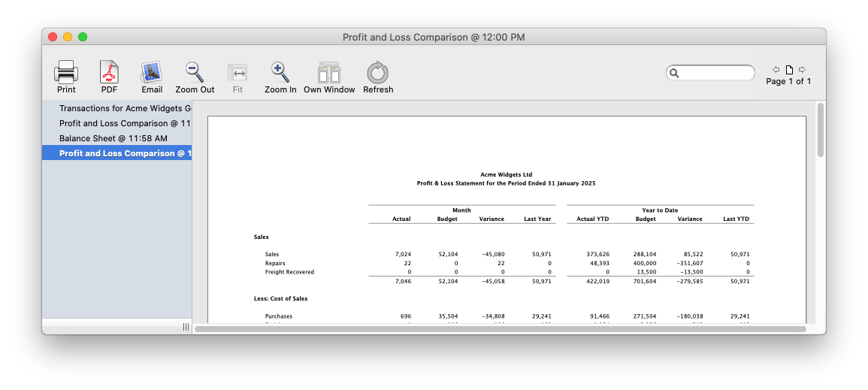Click the red close window button
Screen dimensions: 868x390
coord(53,37)
